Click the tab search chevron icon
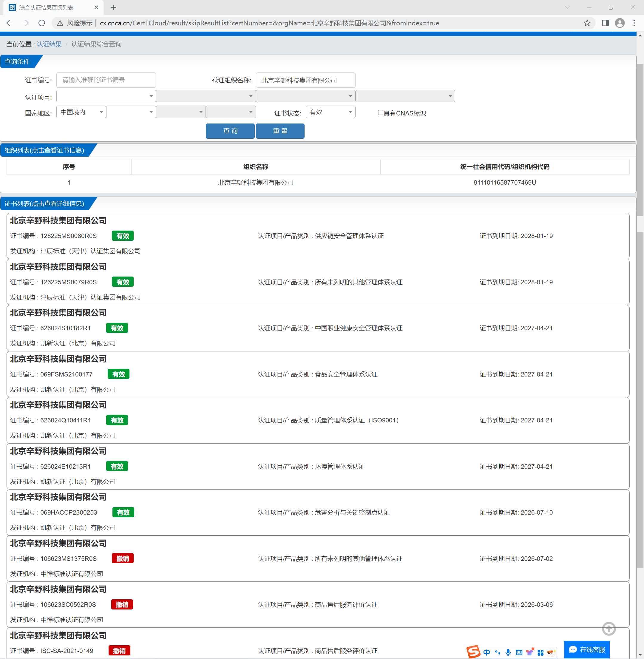Image resolution: width=644 pixels, height=659 pixels. point(567,7)
